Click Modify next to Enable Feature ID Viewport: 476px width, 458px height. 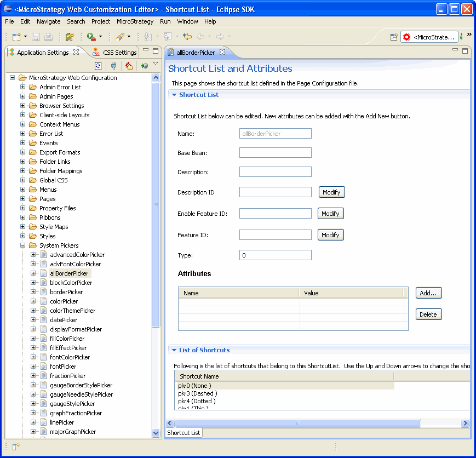pos(331,214)
